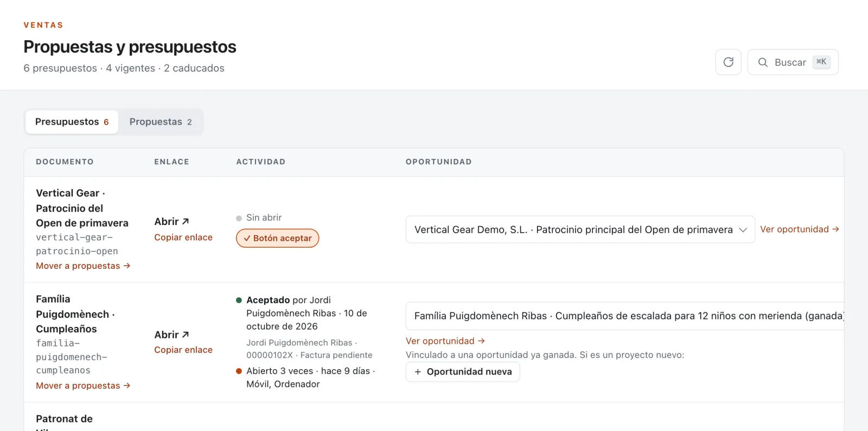Select the 'Sin abrir' status text
Viewport: 868px width, 431px height.
[264, 217]
